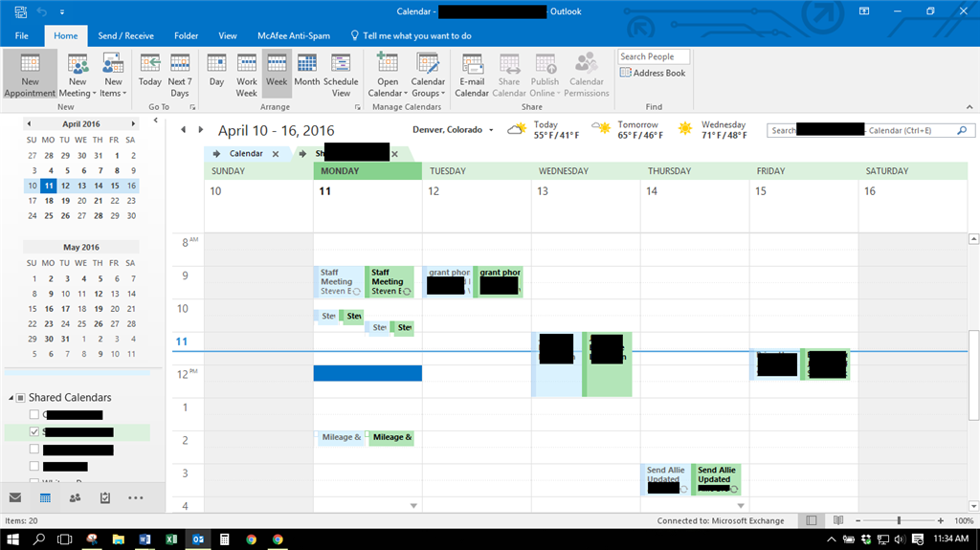Image resolution: width=980 pixels, height=550 pixels.
Task: Select May 17 in the mini calendar
Action: [x=65, y=309]
